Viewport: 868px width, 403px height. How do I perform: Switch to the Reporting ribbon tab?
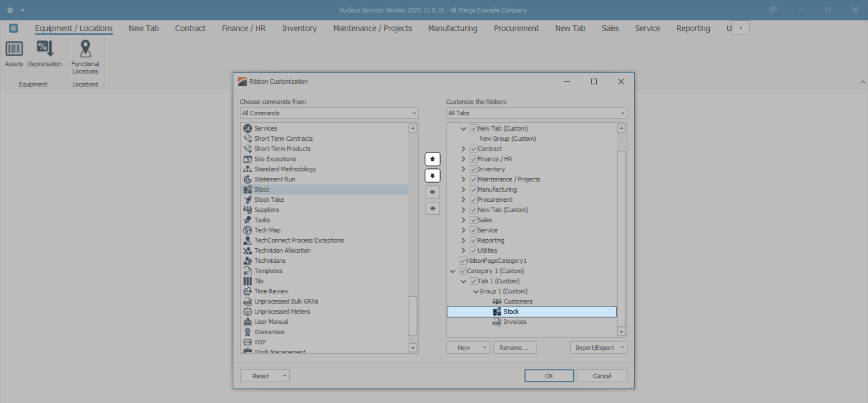pos(693,28)
